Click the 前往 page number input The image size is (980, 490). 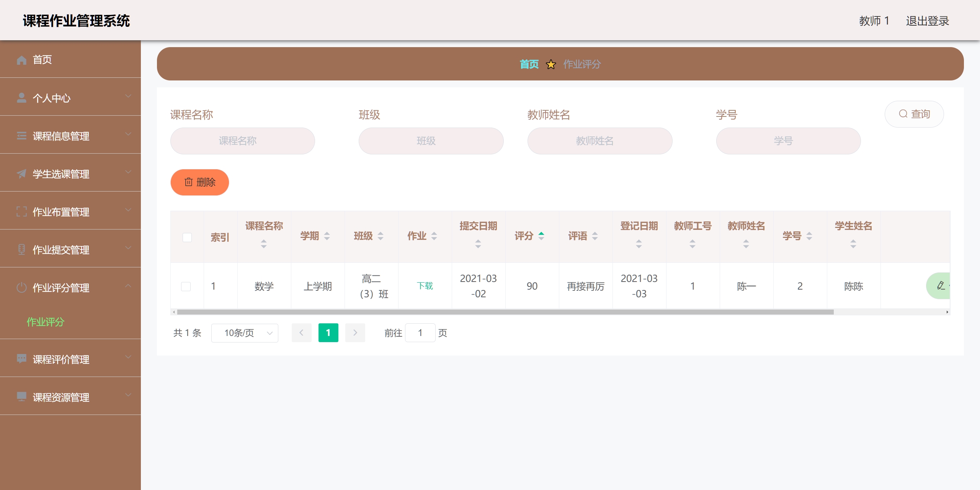pyautogui.click(x=420, y=333)
